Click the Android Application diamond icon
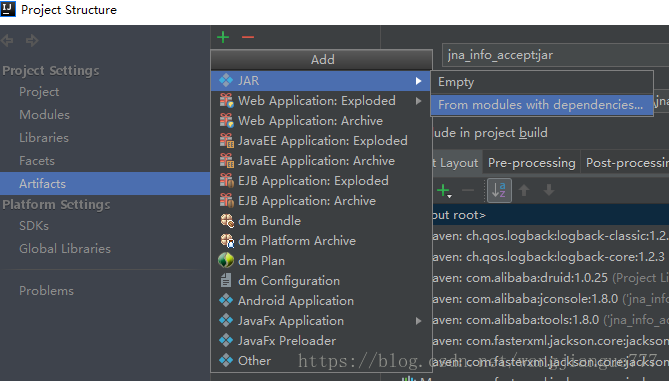This screenshot has width=669, height=381. pos(226,300)
